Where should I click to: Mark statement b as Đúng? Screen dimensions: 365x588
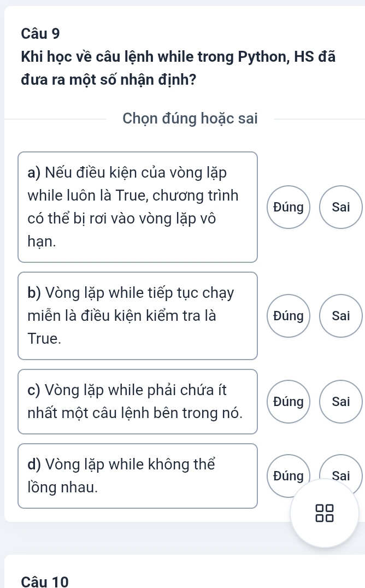tap(287, 315)
